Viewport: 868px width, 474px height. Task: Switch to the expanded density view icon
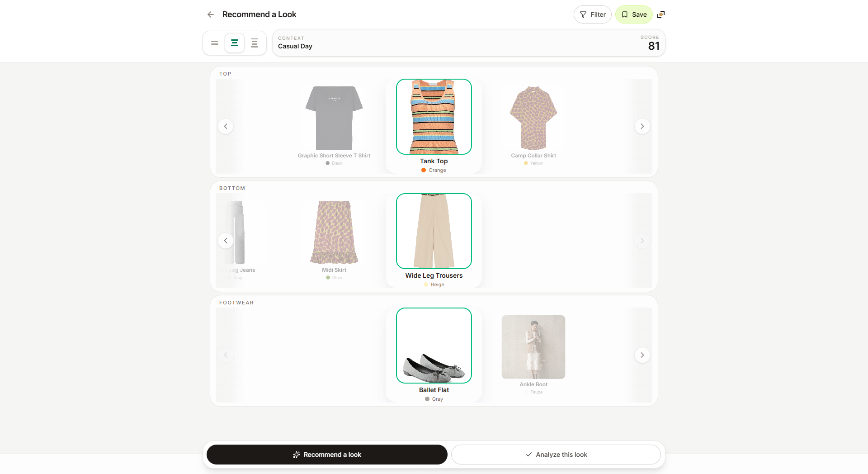tap(254, 43)
